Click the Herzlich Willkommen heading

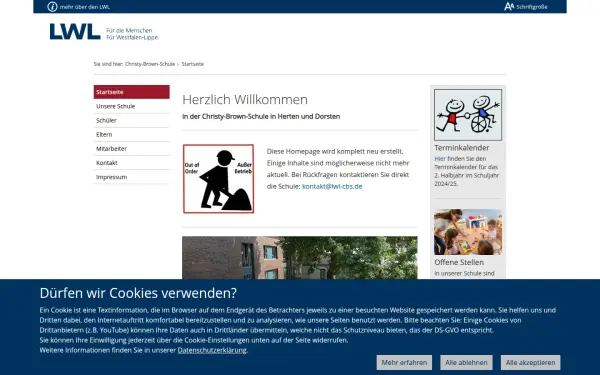click(245, 99)
